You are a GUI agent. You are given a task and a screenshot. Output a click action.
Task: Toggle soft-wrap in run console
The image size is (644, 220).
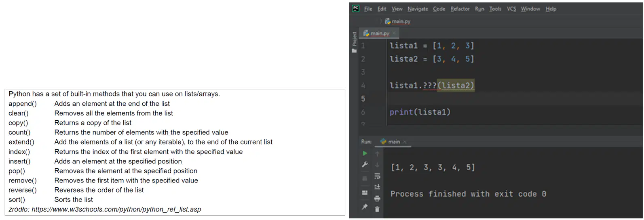[x=377, y=176]
